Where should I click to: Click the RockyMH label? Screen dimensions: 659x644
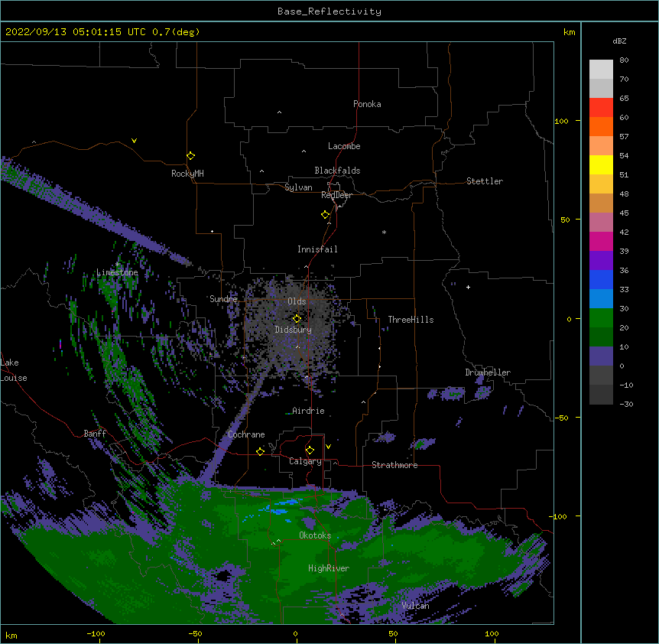click(187, 174)
